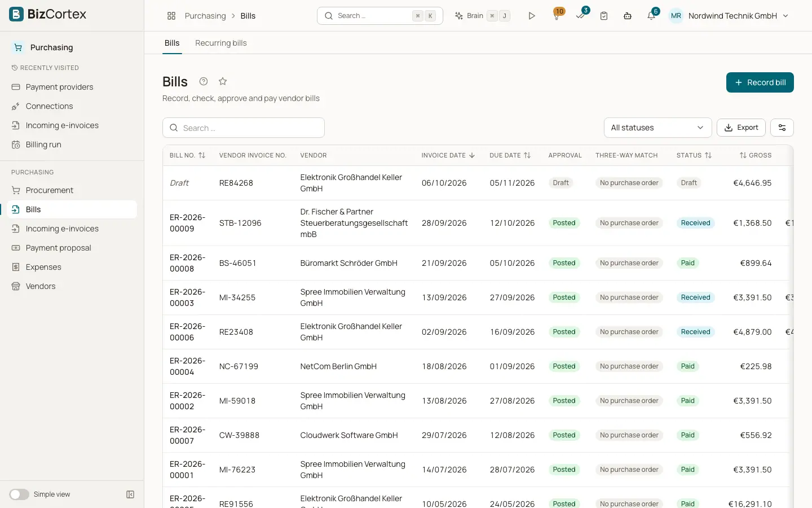Screen dimensions: 812x508
Task: Click the BizCortex logo icon
Action: [x=16, y=14]
